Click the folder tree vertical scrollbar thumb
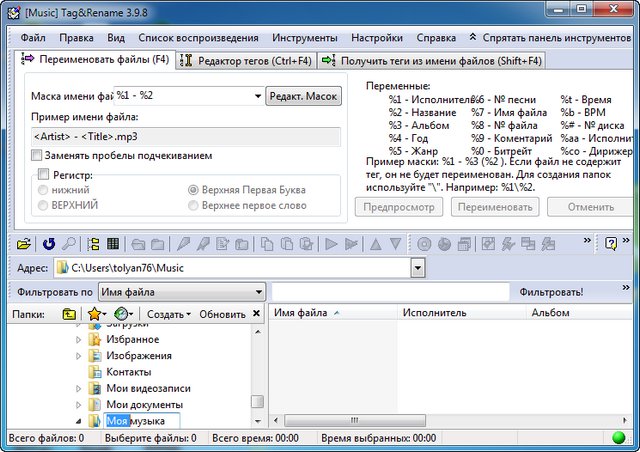Viewport: 640px width, 452px height. tap(257, 402)
